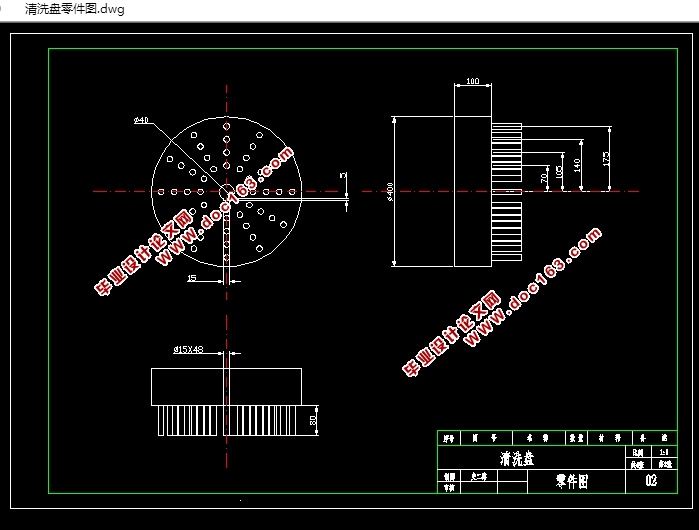Click the 15 dimension under the circular view
This screenshot has width=699, height=530.
tap(192, 279)
